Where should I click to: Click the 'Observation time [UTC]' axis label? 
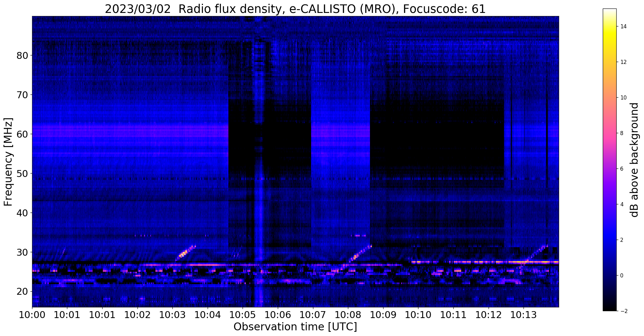[295, 327]
